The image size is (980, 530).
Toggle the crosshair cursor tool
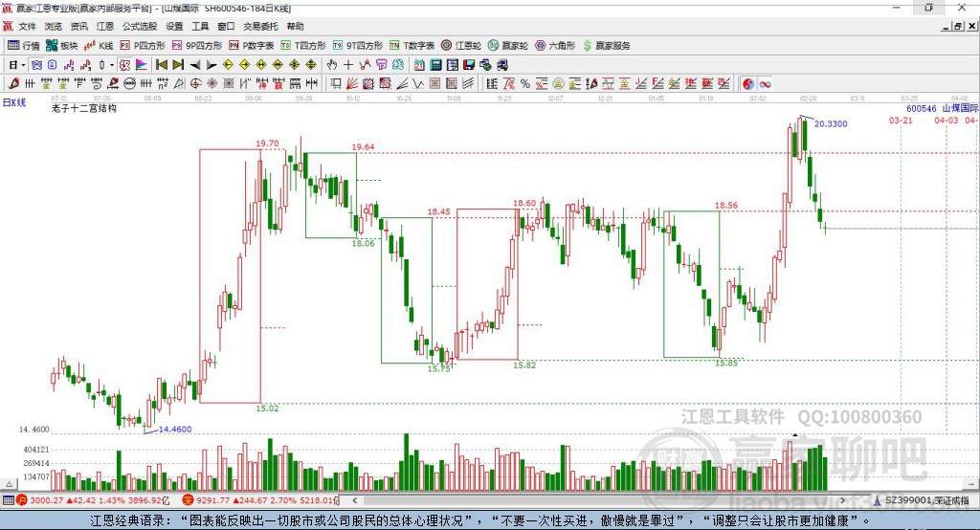pyautogui.click(x=348, y=65)
